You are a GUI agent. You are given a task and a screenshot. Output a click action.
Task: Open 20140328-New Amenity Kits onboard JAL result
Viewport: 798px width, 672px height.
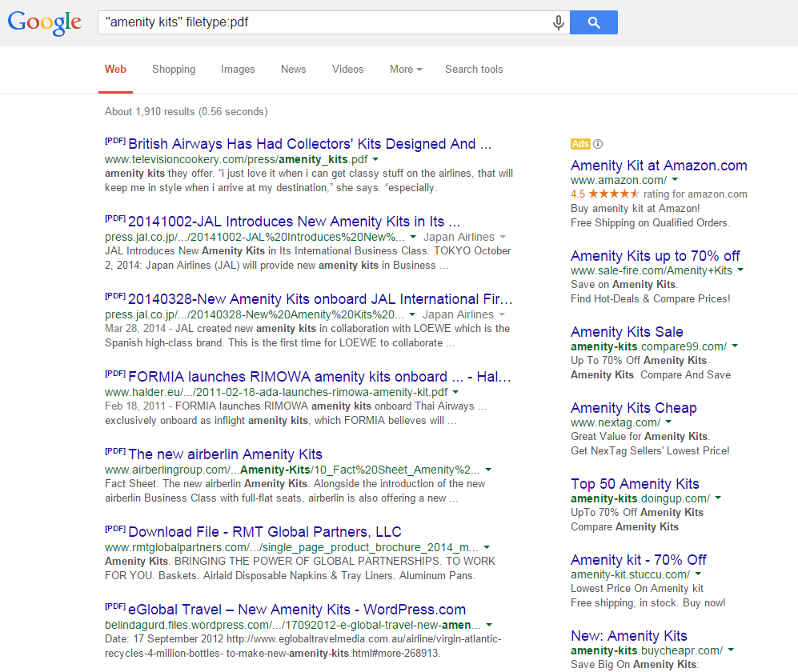point(320,299)
